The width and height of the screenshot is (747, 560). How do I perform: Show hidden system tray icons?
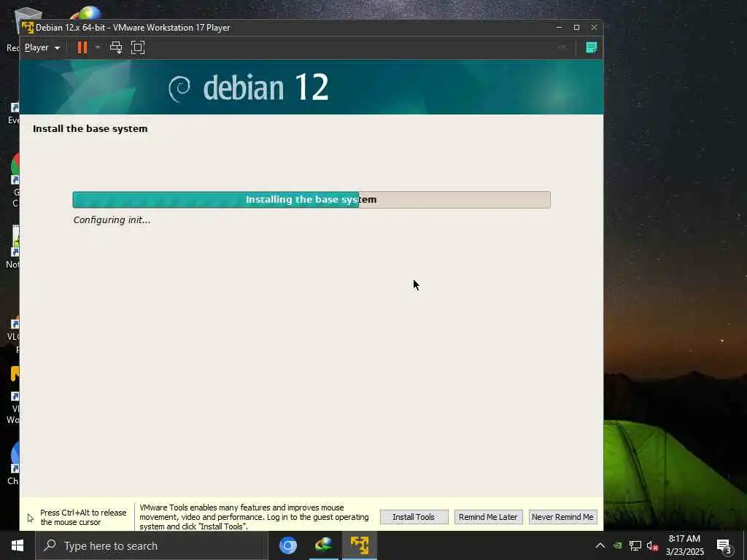600,545
